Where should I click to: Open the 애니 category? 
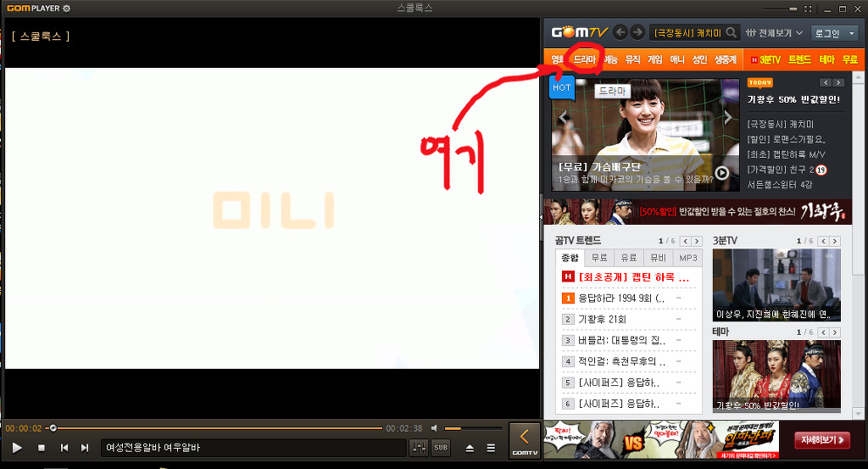677,60
